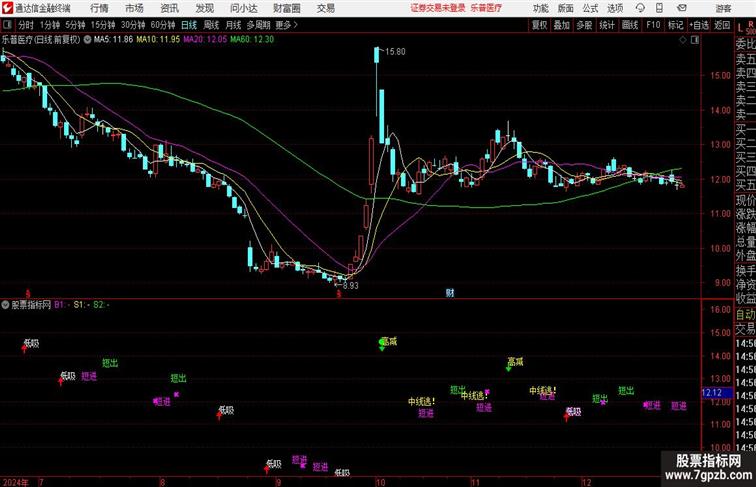
Task: Select the 周线 weekly period
Action: click(211, 25)
